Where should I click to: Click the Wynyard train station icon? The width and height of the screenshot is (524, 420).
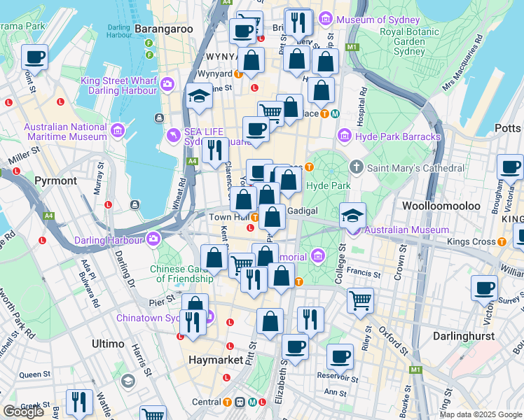pos(238,74)
